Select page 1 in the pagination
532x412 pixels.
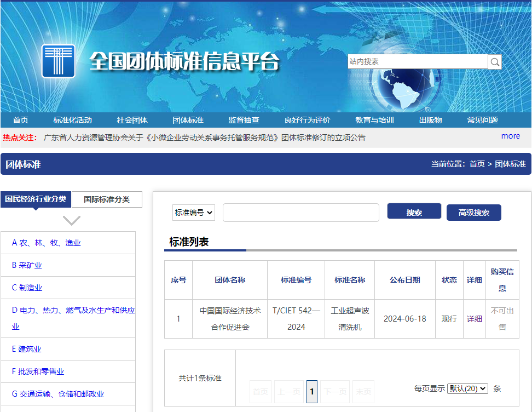tap(311, 391)
